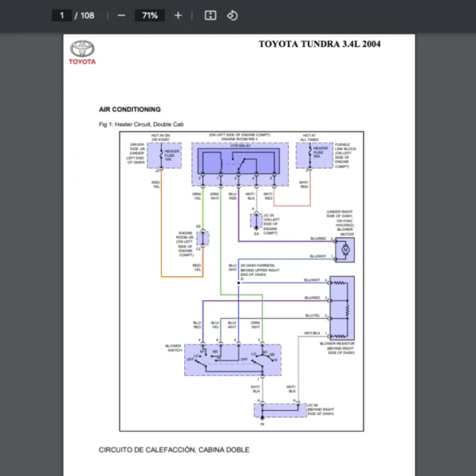Screen dimensions: 476x476
Task: Click the Fig 1 Heater Circuit caption
Action: [140, 125]
